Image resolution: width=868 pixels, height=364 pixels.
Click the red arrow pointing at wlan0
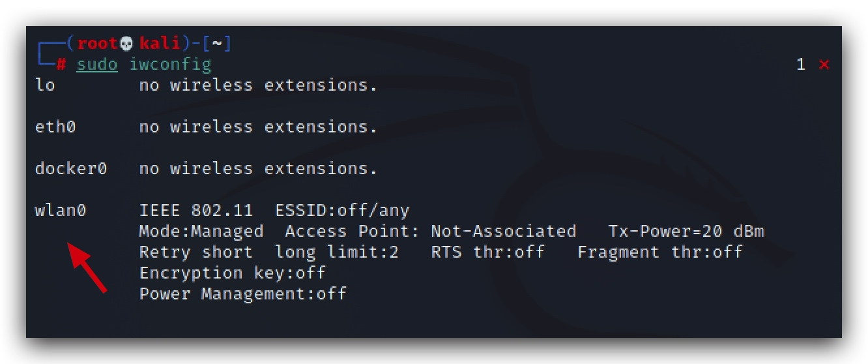tap(88, 268)
